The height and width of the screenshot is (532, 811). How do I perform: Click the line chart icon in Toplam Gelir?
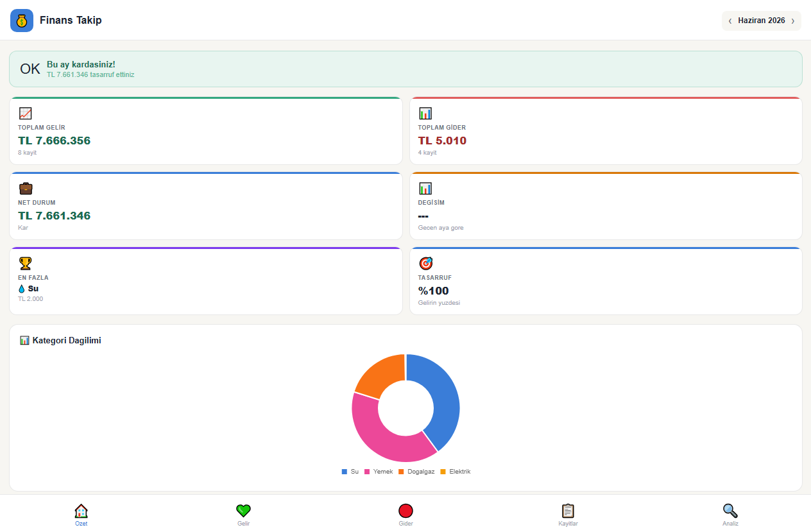(x=25, y=113)
